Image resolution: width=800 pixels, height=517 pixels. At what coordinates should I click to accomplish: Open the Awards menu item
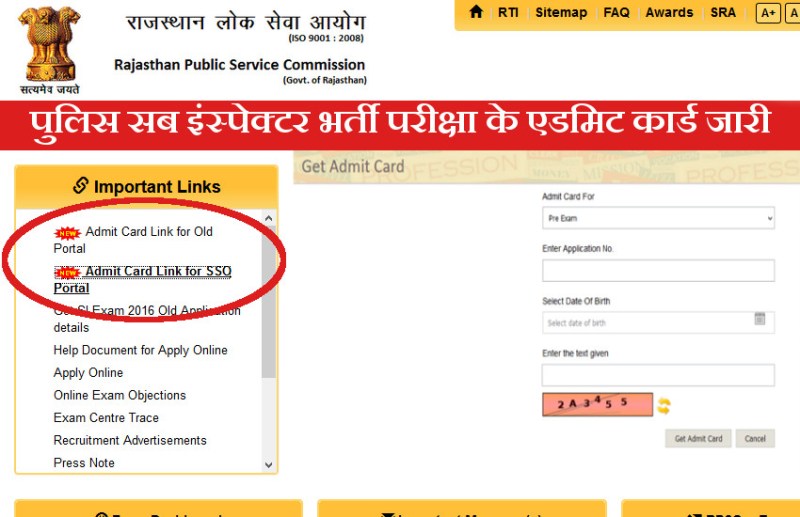coord(669,12)
